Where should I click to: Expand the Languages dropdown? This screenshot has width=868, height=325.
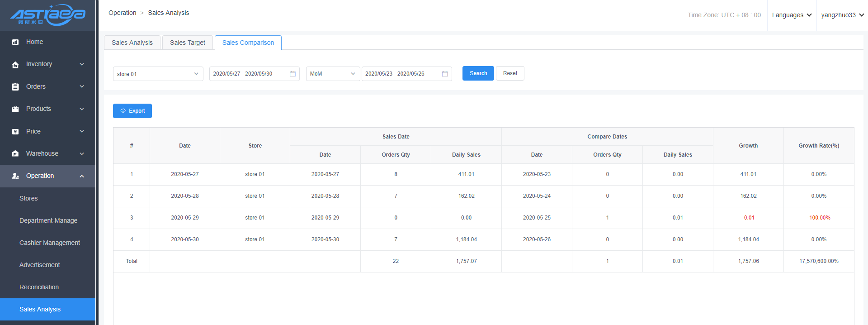tap(792, 15)
